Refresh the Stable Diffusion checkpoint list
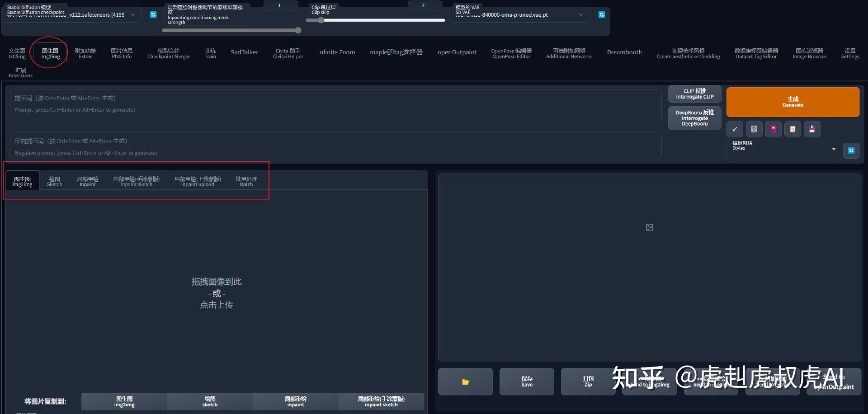This screenshot has height=414, width=868. tap(153, 14)
